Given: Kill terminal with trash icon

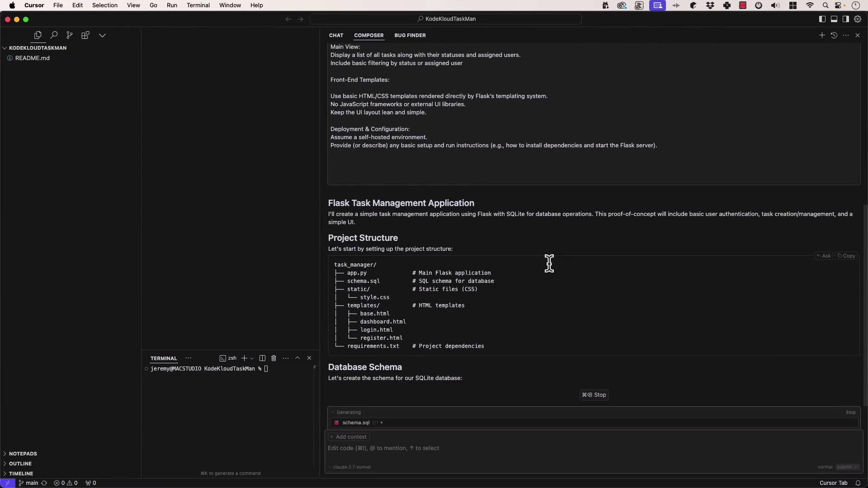Looking at the screenshot, I should tap(274, 358).
